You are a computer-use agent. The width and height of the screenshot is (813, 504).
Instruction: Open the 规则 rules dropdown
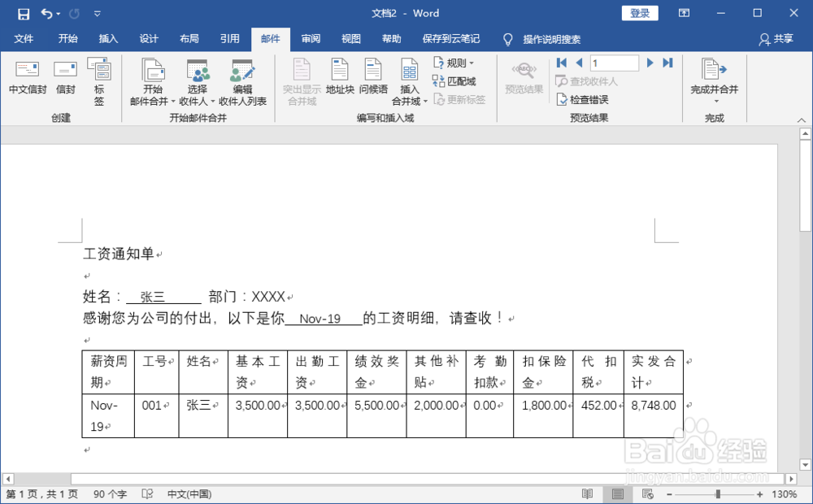click(x=453, y=63)
